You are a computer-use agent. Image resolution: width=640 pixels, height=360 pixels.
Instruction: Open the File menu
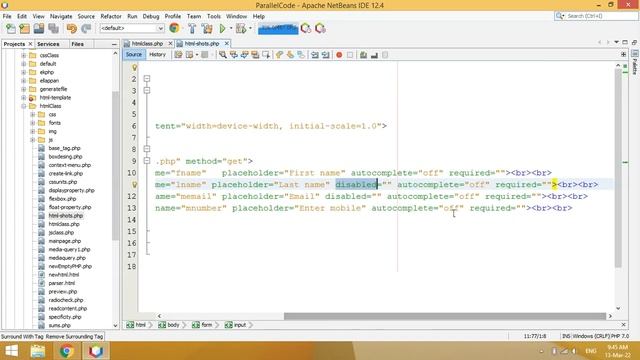tap(7, 16)
